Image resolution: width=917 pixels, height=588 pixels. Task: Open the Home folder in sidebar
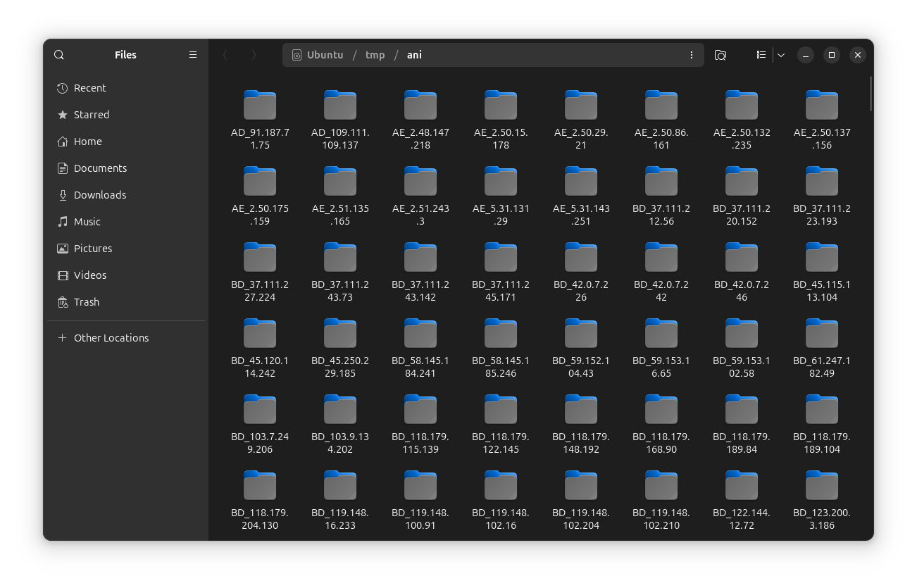[x=87, y=142]
